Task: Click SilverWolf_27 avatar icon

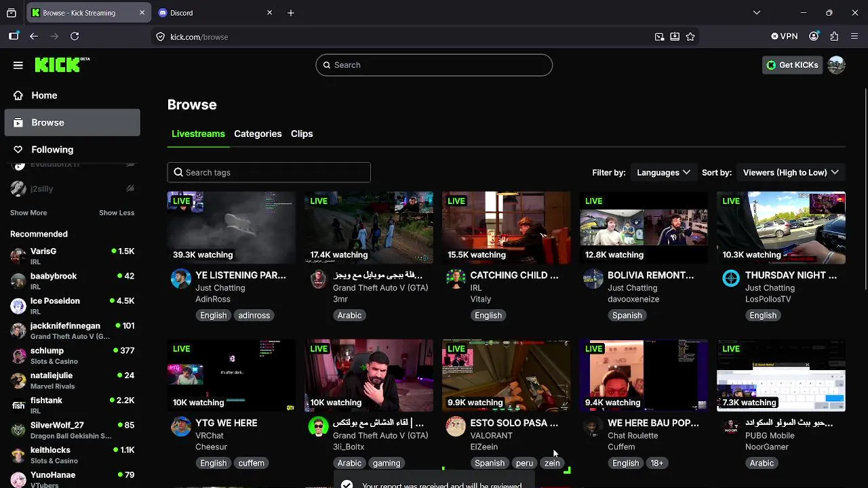Action: pyautogui.click(x=18, y=430)
